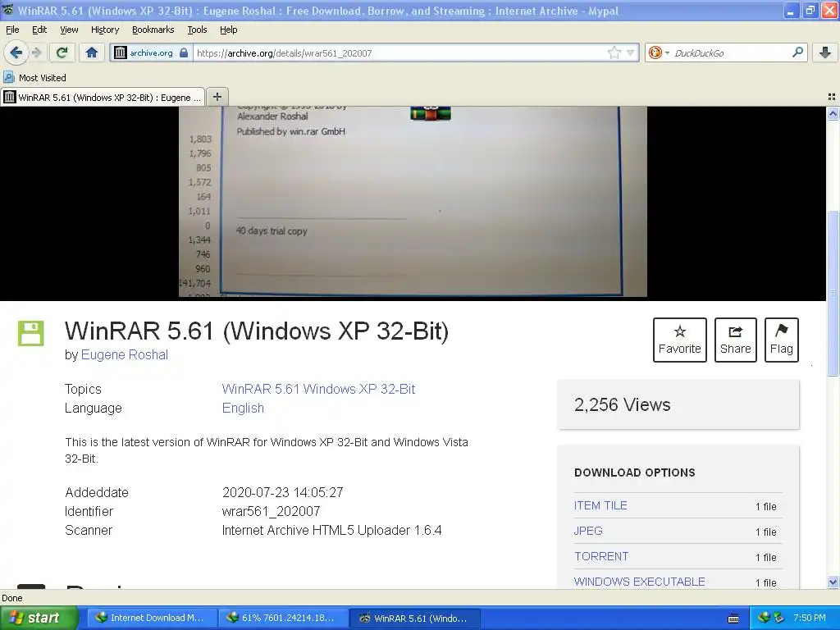Open the downloads arrow button

pyautogui.click(x=825, y=52)
